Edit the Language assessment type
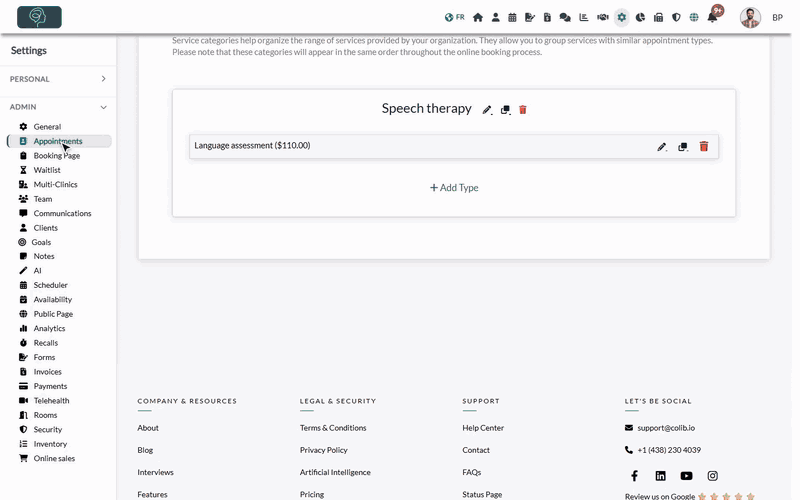This screenshot has height=500, width=800. pyautogui.click(x=662, y=147)
